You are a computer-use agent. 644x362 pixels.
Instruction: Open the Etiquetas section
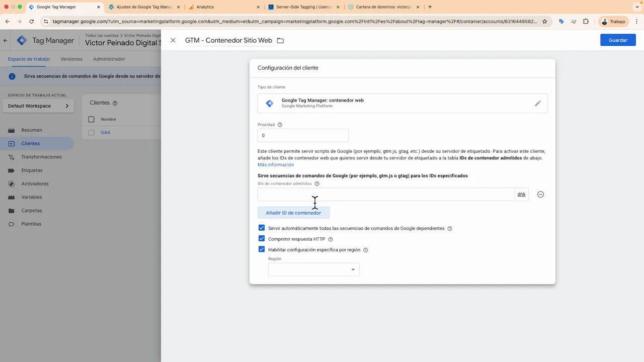pyautogui.click(x=32, y=170)
